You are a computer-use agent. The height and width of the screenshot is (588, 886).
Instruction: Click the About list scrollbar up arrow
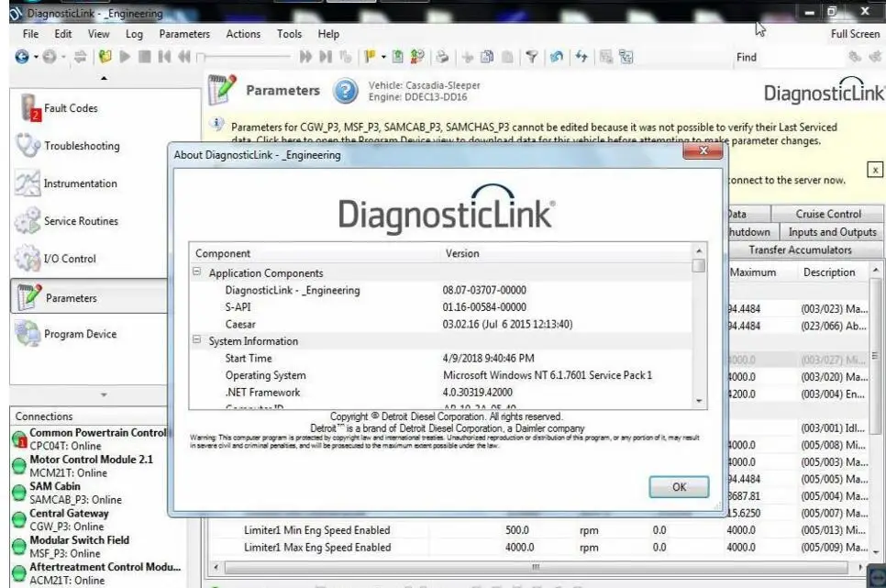point(699,250)
